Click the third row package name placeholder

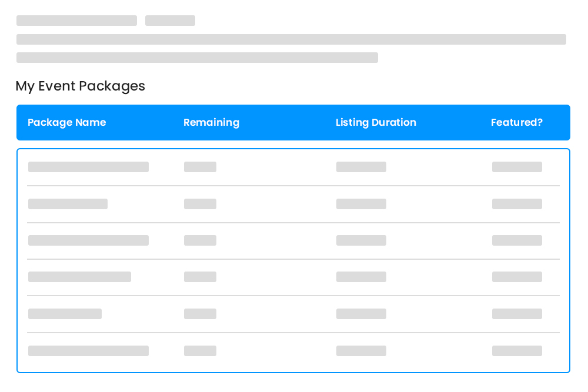88,240
